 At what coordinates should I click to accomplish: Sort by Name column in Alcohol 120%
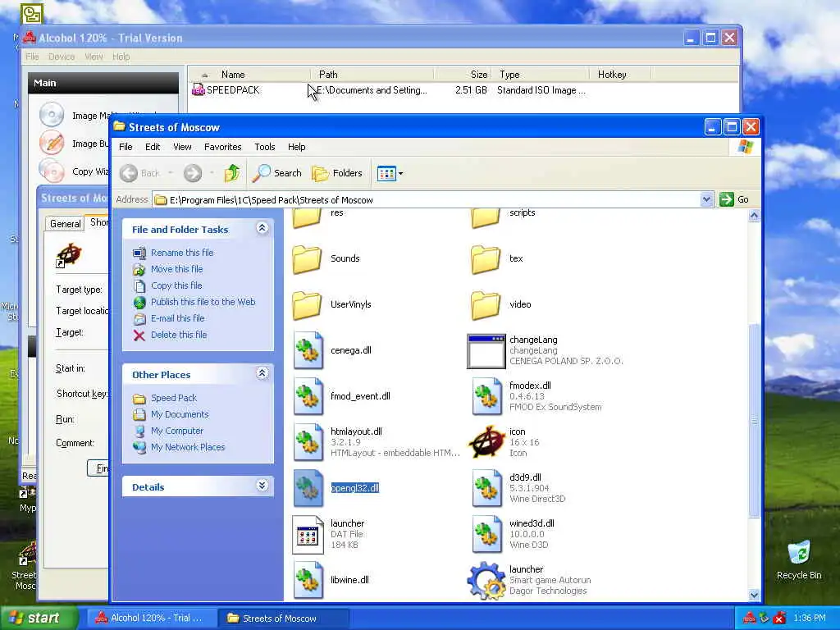click(249, 75)
